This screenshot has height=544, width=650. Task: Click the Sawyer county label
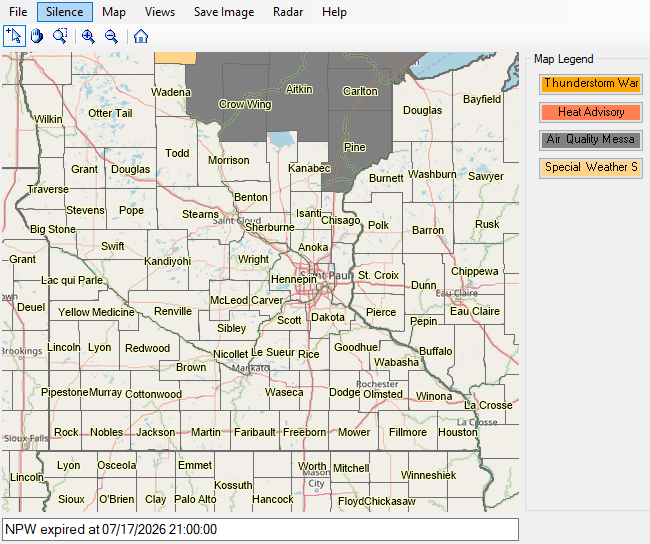[486, 177]
